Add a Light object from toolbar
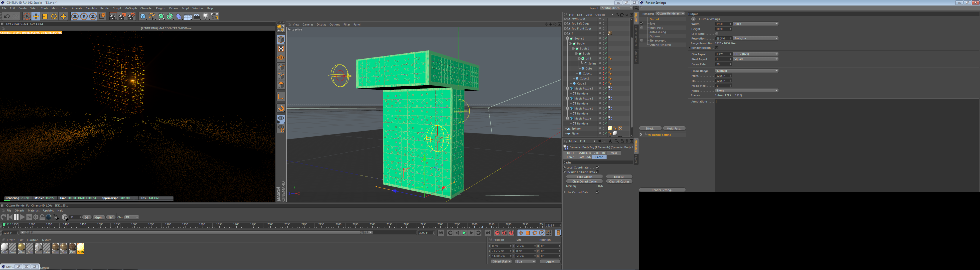The width and height of the screenshot is (980, 270). pos(206,16)
